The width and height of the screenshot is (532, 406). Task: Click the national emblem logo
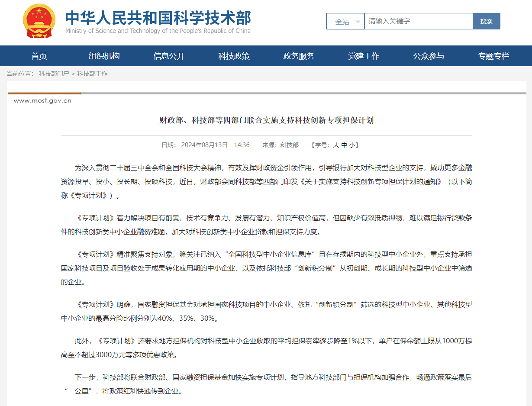(40, 21)
